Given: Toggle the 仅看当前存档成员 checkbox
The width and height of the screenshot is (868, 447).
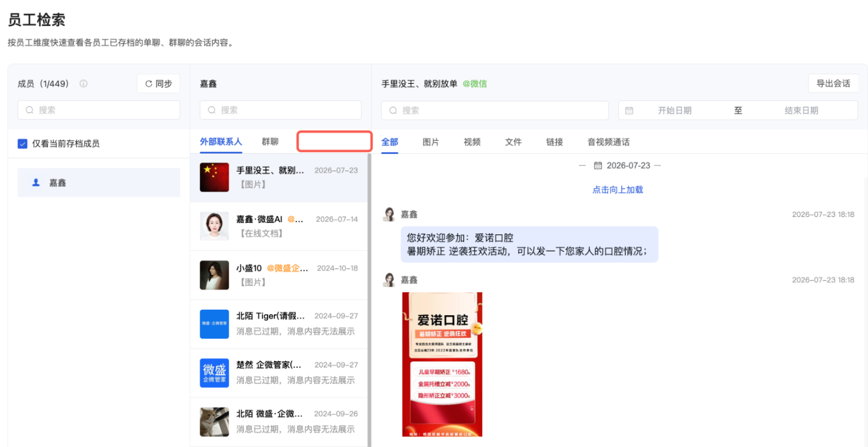Looking at the screenshot, I should (23, 143).
